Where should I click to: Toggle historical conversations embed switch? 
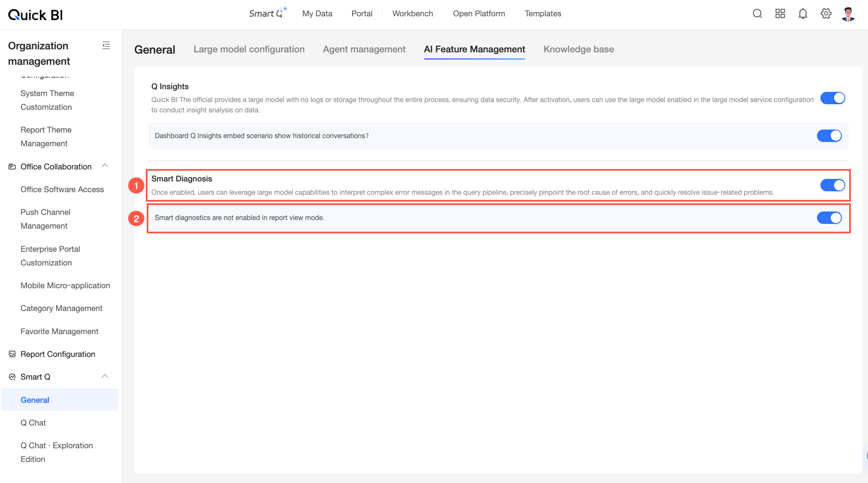[x=829, y=136]
